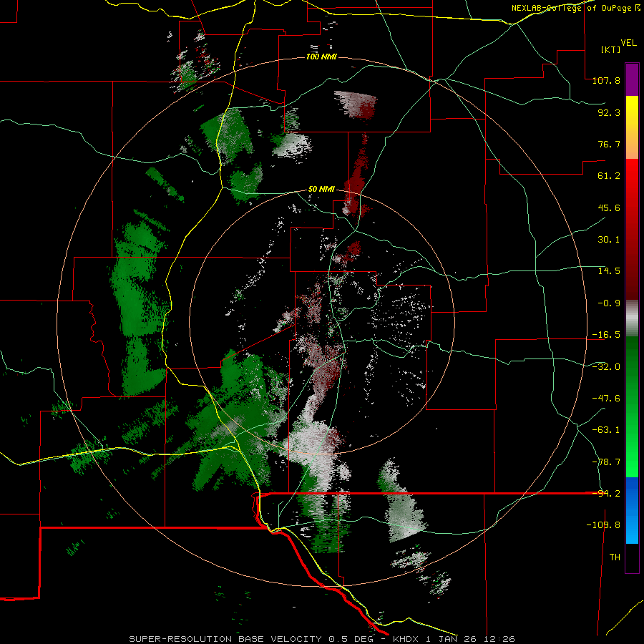Click the -63.1 velocity scale label
This screenshot has width=644, height=644.
pyautogui.click(x=606, y=429)
